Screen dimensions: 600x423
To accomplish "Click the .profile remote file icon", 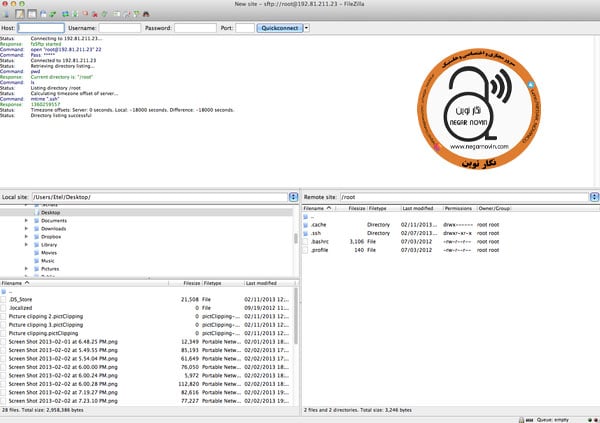I will 305,250.
